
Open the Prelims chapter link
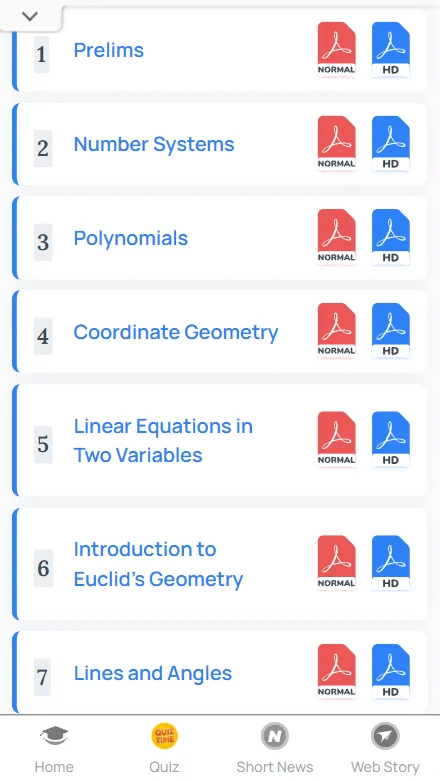tap(109, 50)
